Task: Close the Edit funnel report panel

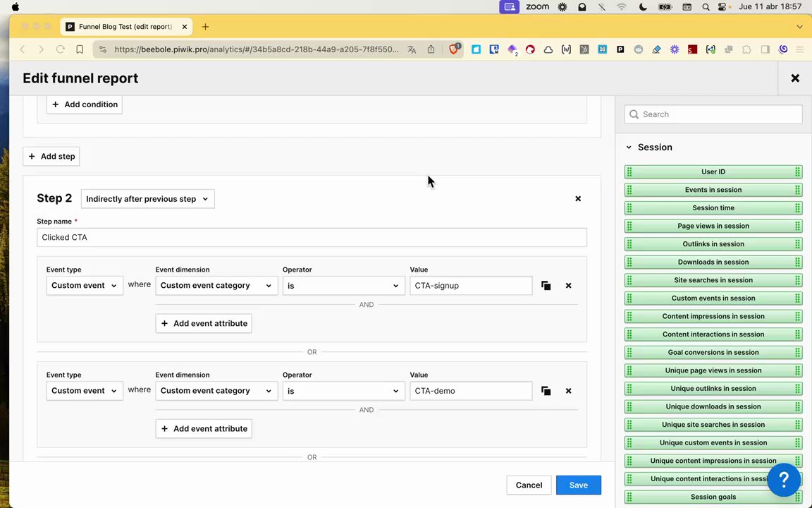Action: (795, 78)
